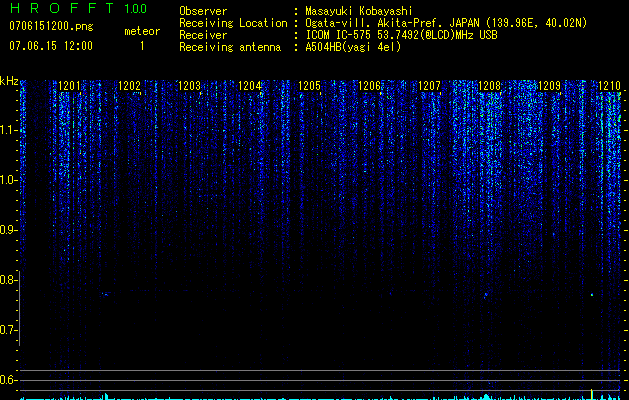
Task: Click the 1206 time marker
Action: click(x=369, y=85)
